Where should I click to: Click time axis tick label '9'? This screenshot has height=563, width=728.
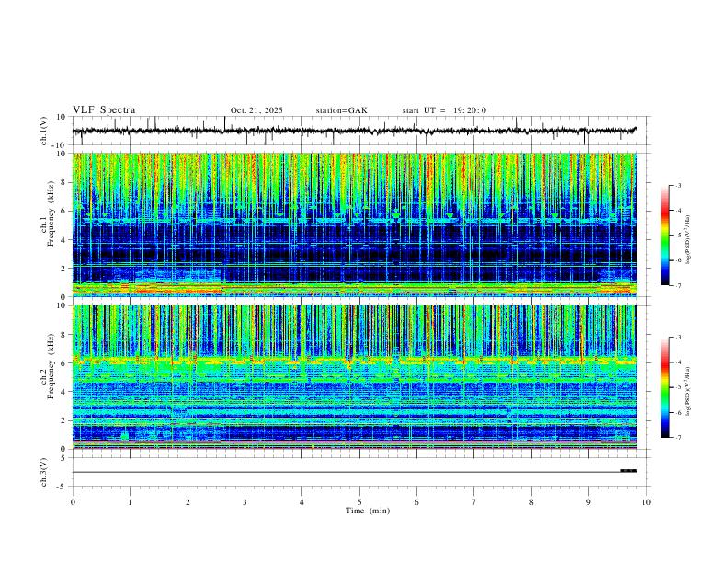(x=588, y=502)
